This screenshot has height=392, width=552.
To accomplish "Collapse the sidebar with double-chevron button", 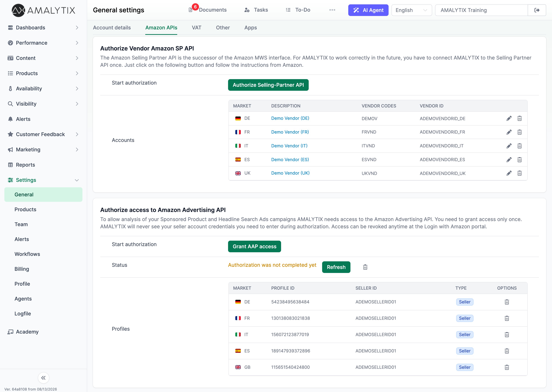I will pyautogui.click(x=43, y=378).
